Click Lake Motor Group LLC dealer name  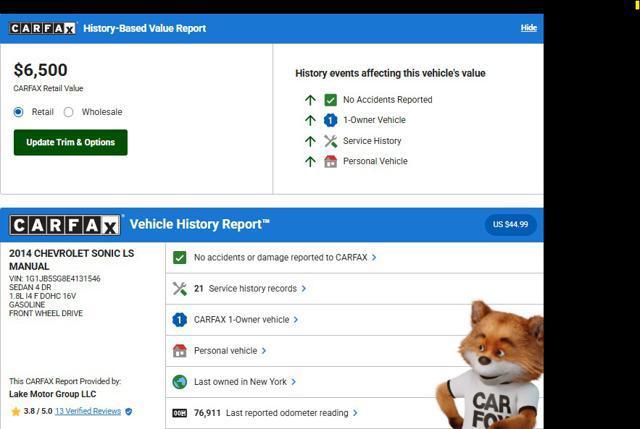[x=53, y=394]
